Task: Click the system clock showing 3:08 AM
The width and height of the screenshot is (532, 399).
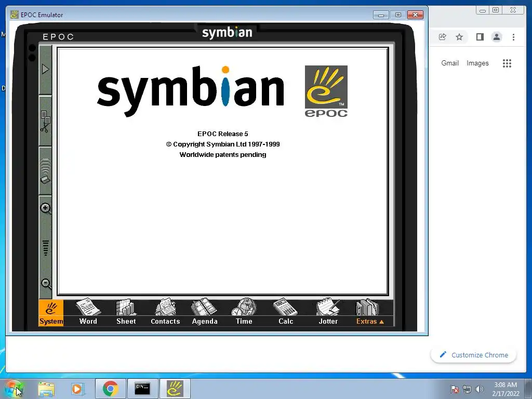Action: tap(506, 389)
